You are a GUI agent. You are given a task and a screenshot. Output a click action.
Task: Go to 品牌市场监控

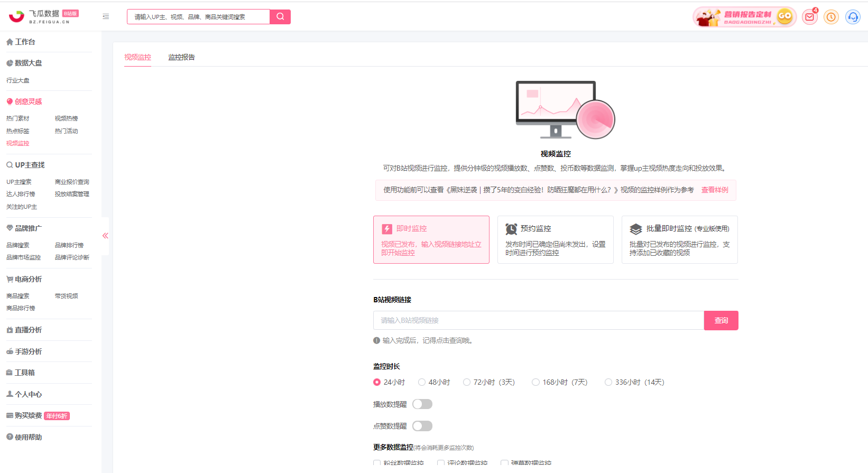click(24, 257)
